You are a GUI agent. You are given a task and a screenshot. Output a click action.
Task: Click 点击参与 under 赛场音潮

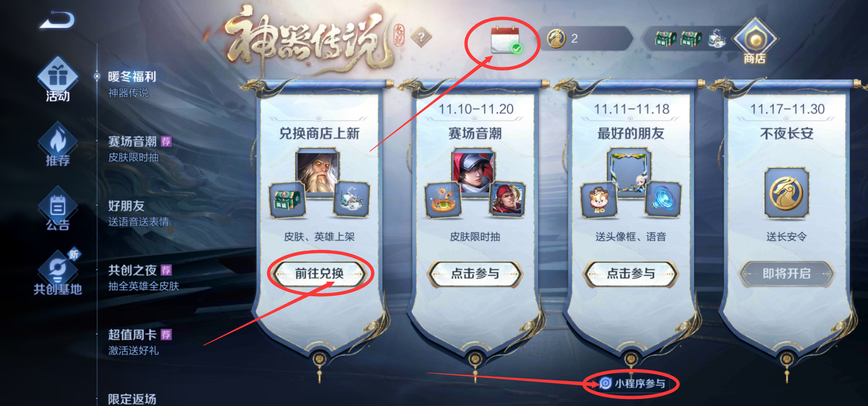[475, 274]
